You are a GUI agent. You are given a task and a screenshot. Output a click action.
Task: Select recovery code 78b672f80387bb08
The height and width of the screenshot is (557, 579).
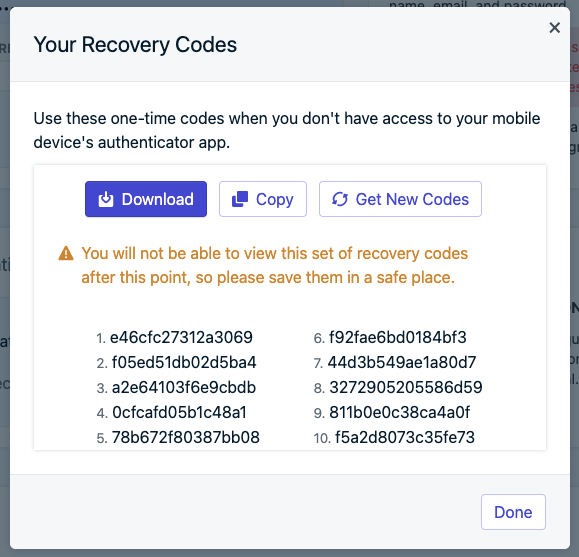click(x=186, y=437)
